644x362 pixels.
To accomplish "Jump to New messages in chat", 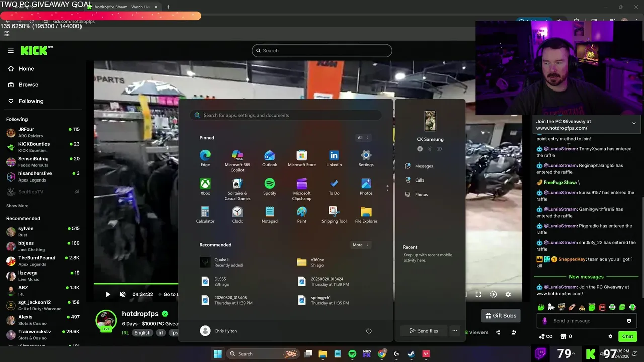I will [x=586, y=277].
